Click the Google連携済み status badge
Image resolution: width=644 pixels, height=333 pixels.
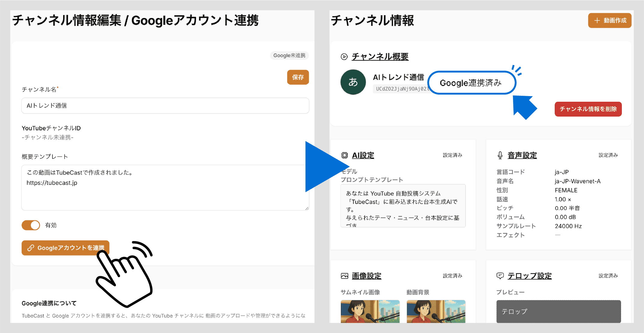pyautogui.click(x=471, y=83)
